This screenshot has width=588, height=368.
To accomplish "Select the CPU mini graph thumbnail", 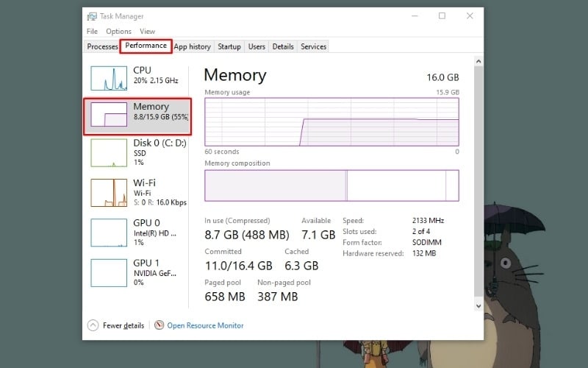I will (109, 78).
